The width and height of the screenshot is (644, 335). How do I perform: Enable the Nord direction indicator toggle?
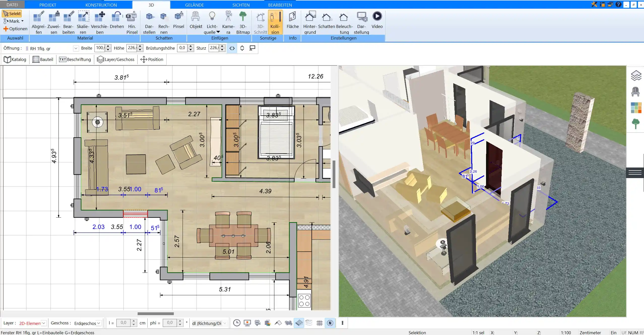[330, 323]
